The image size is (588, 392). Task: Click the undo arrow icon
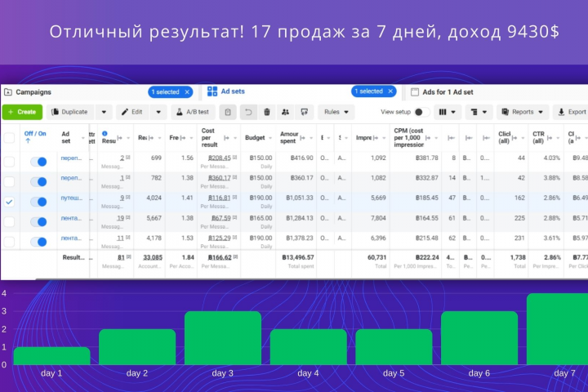point(248,112)
